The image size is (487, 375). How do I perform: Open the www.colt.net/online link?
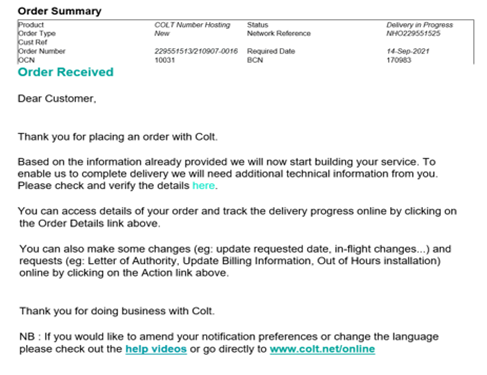(x=322, y=349)
